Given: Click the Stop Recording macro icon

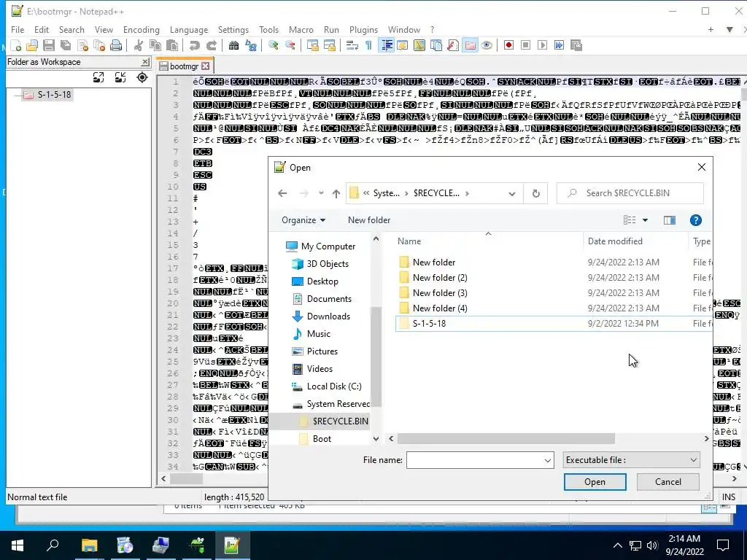Looking at the screenshot, I should (525, 45).
